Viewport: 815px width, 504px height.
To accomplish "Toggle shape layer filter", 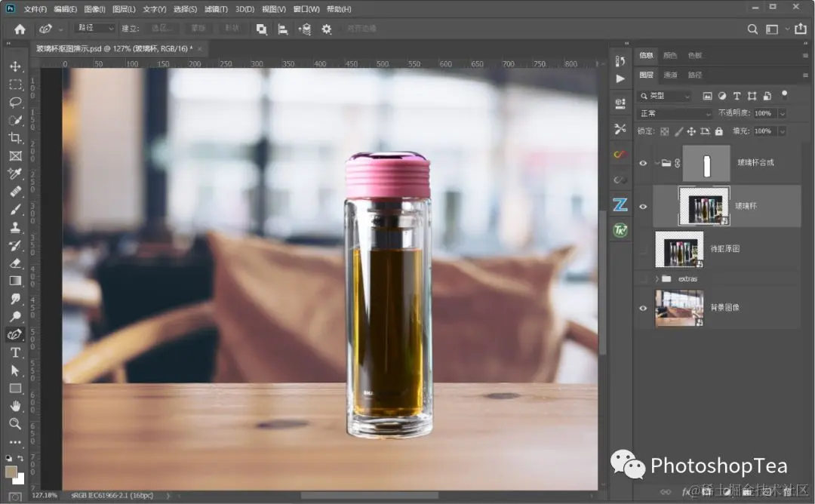I will tap(752, 96).
